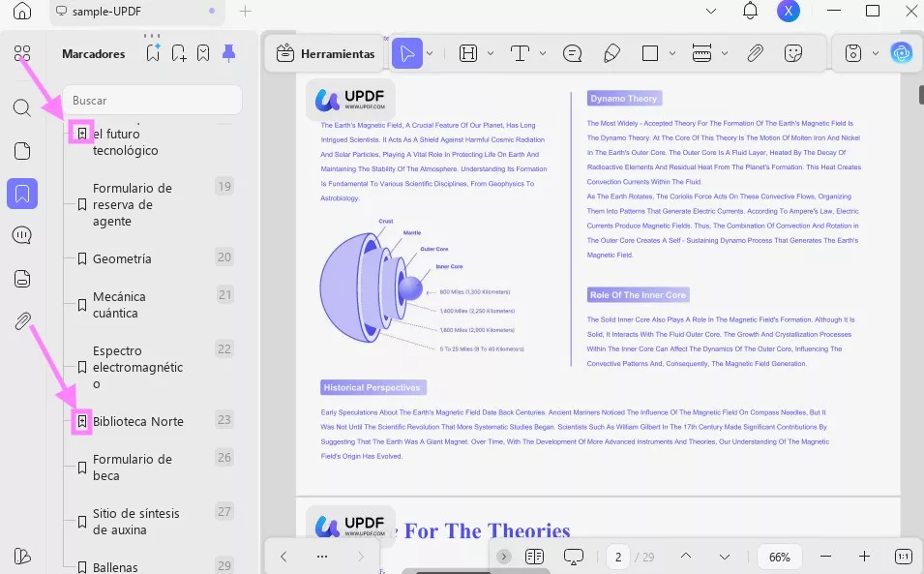Open the page thumbnails panel icon
The height and width of the screenshot is (574, 924).
click(21, 151)
